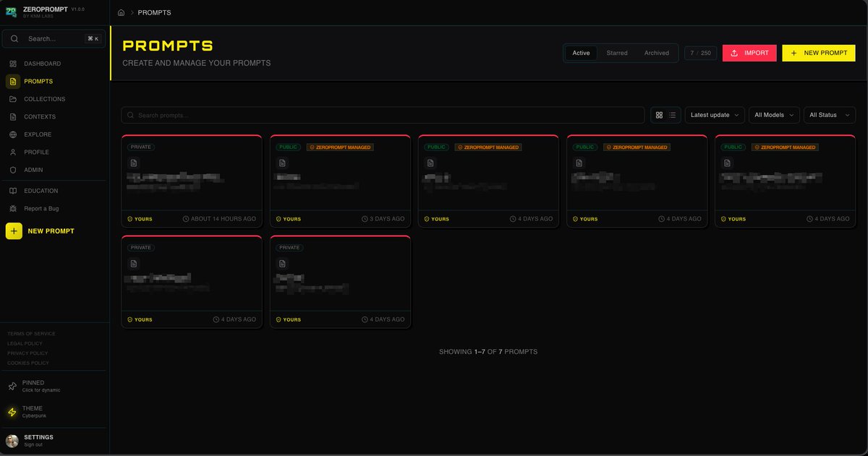
Task: Click upload icon on Import button
Action: coord(734,53)
